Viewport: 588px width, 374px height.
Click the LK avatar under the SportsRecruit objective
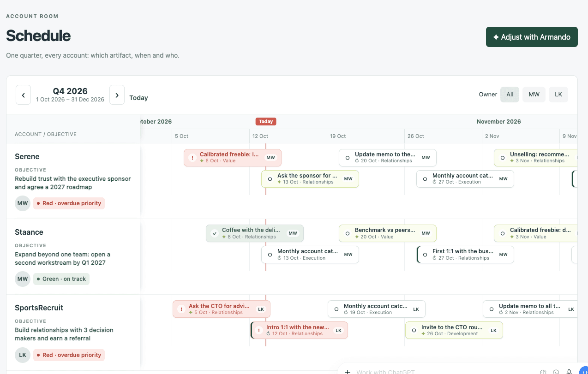click(23, 355)
